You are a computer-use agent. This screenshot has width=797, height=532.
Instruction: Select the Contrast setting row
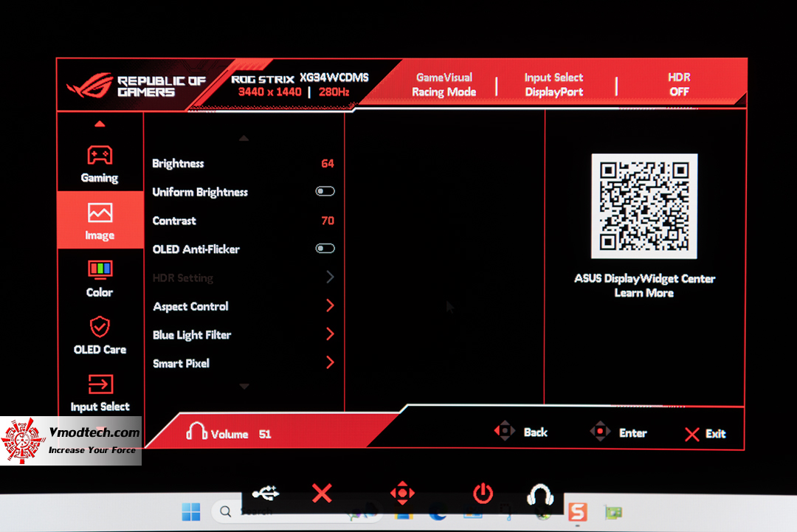(x=243, y=221)
